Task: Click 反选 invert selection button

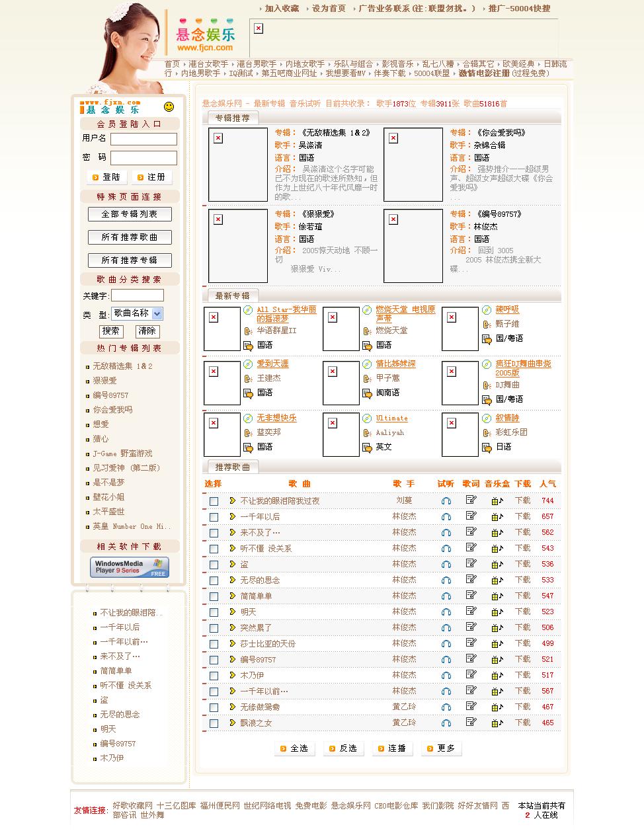Action: click(x=342, y=748)
